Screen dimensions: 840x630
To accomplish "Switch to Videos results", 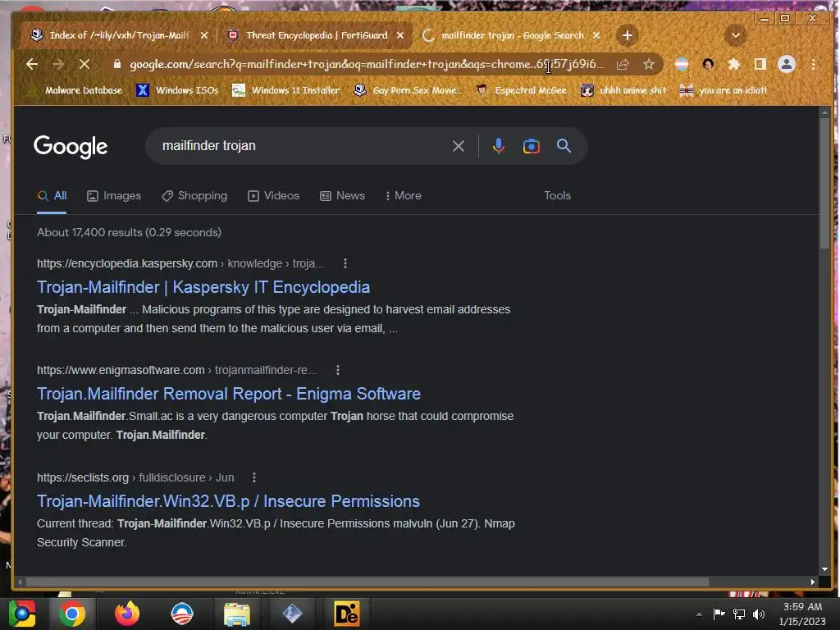I will (x=274, y=196).
